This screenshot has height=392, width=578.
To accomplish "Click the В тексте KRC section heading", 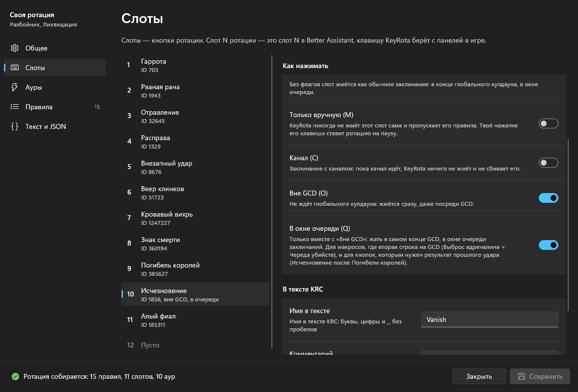I will coord(303,289).
